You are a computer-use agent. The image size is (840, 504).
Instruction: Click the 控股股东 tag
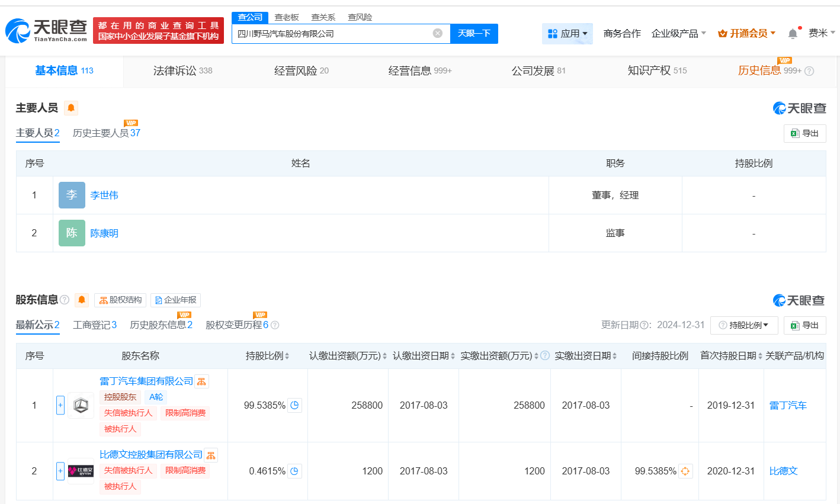(120, 397)
